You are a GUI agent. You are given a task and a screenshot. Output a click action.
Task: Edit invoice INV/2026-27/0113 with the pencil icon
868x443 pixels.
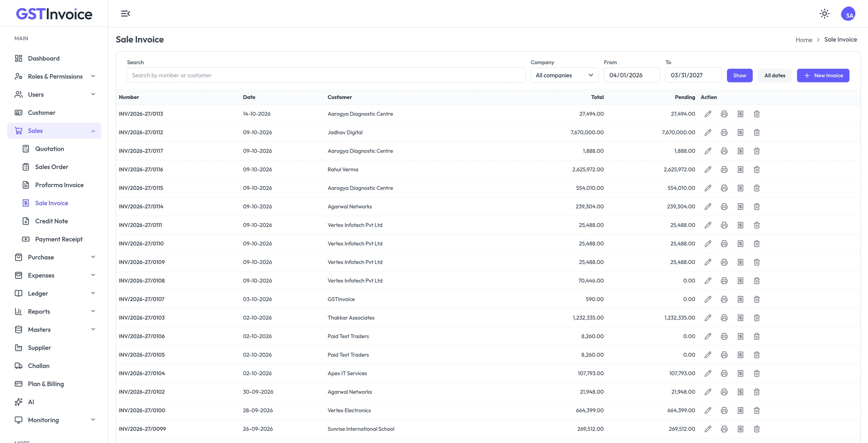[708, 114]
